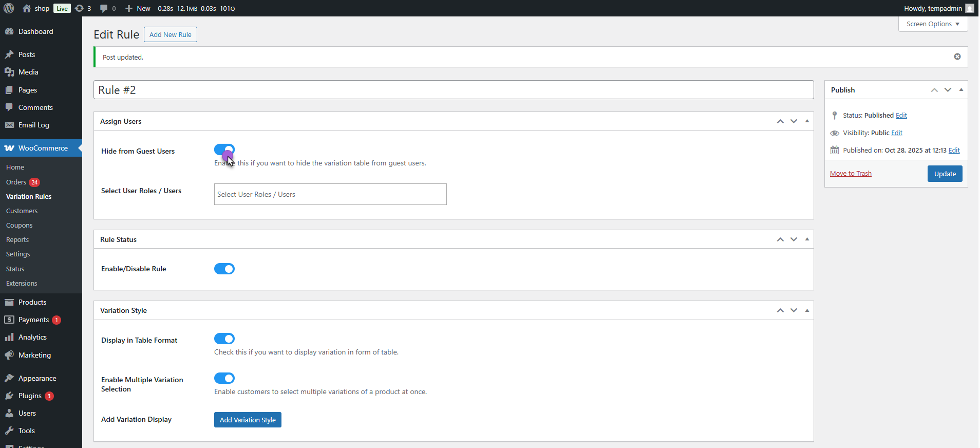Toggle Enable Multiple Variation Selection switch
Image resolution: width=980 pixels, height=448 pixels.
(x=224, y=378)
